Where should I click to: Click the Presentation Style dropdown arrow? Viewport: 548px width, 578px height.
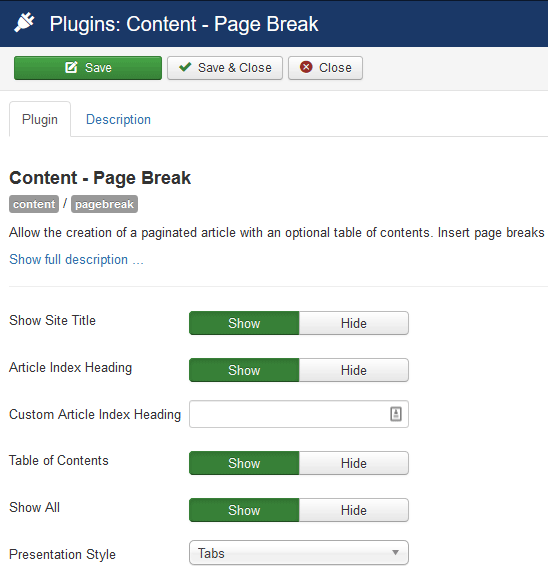tap(395, 553)
